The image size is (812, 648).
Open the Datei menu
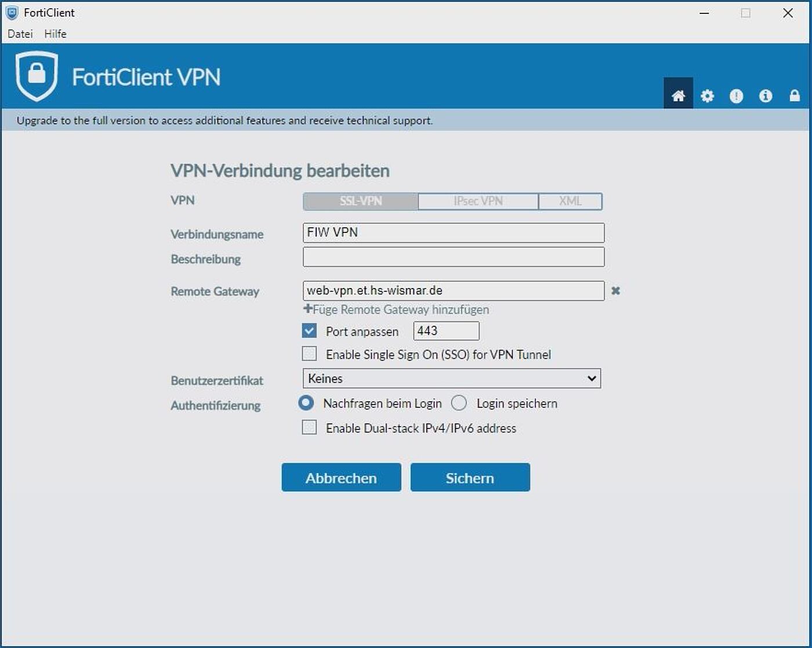[x=20, y=34]
